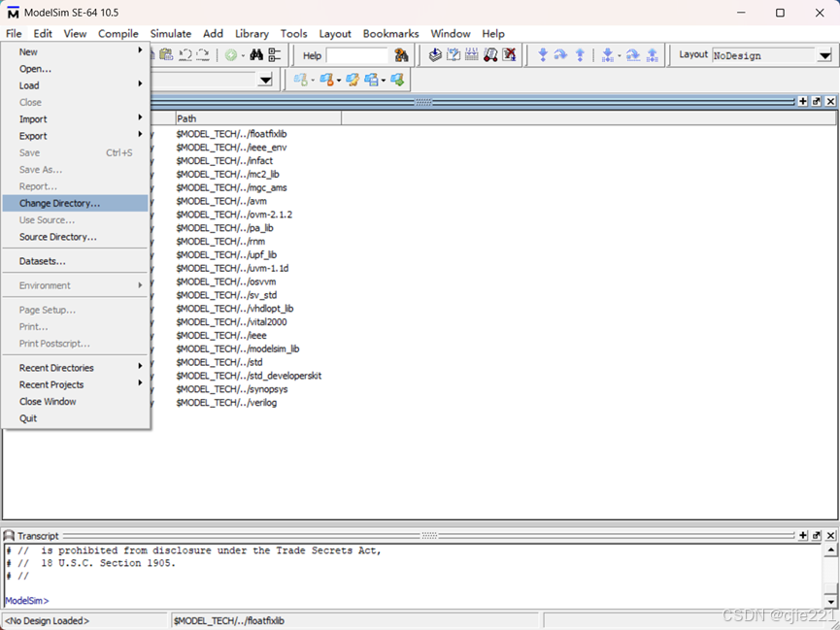Image resolution: width=840 pixels, height=630 pixels.
Task: Click the Step Out up-arrow icon
Action: coord(580,54)
